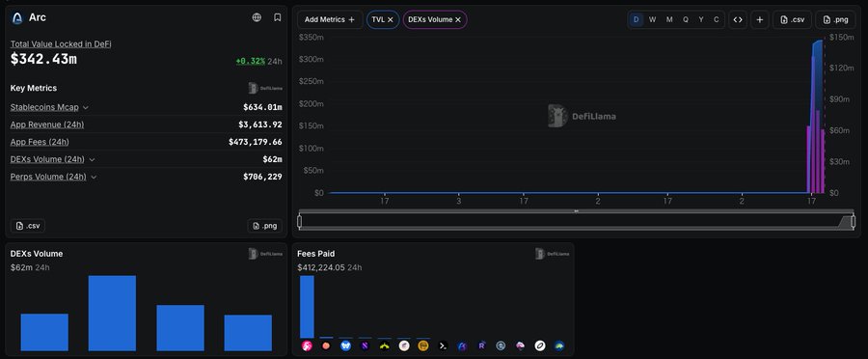The width and height of the screenshot is (868, 359).
Task: Bookmark the Arc chain
Action: click(278, 17)
